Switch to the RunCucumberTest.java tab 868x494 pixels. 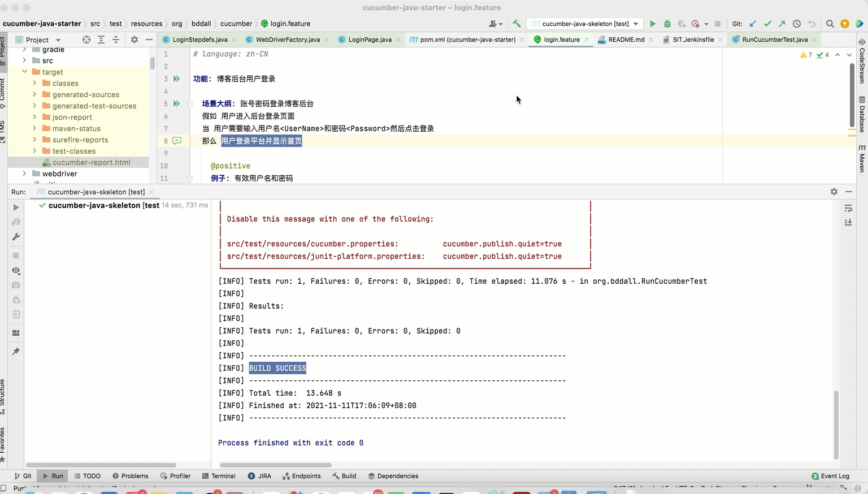click(x=775, y=40)
